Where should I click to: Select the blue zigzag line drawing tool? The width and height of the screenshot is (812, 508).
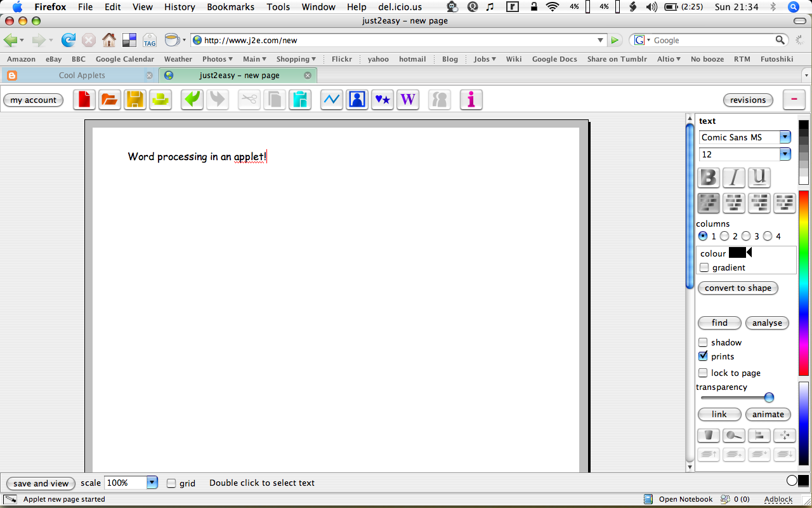pos(332,100)
